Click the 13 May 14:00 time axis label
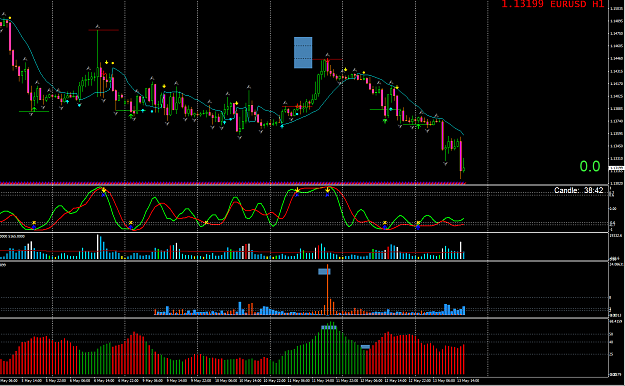 click(x=468, y=381)
